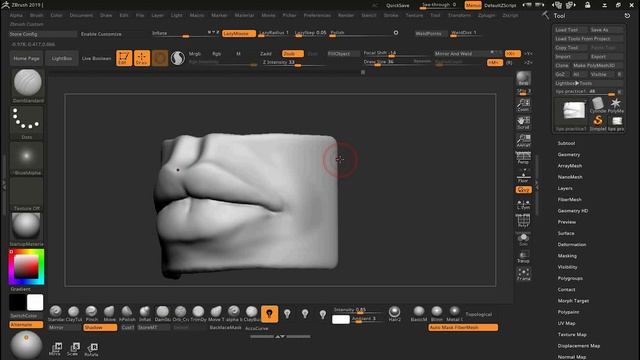This screenshot has width=640, height=360.
Task: Click the sculptris pro swirl icon
Action: tap(178, 58)
